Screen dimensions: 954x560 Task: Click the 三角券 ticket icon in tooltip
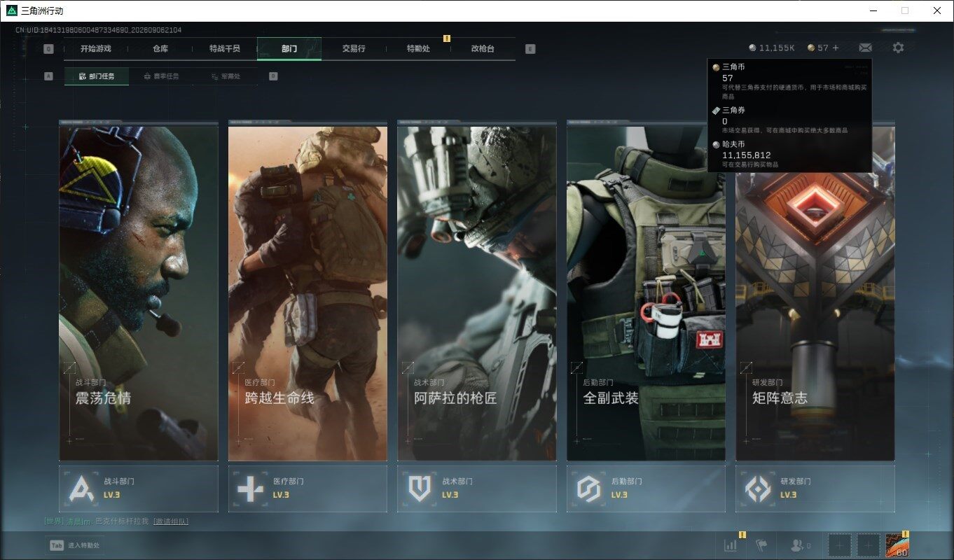tap(716, 111)
